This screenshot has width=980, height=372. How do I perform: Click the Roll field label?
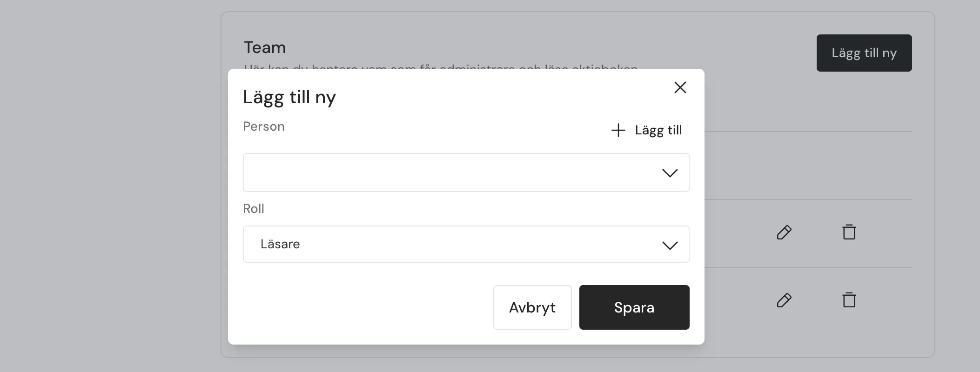(x=254, y=209)
